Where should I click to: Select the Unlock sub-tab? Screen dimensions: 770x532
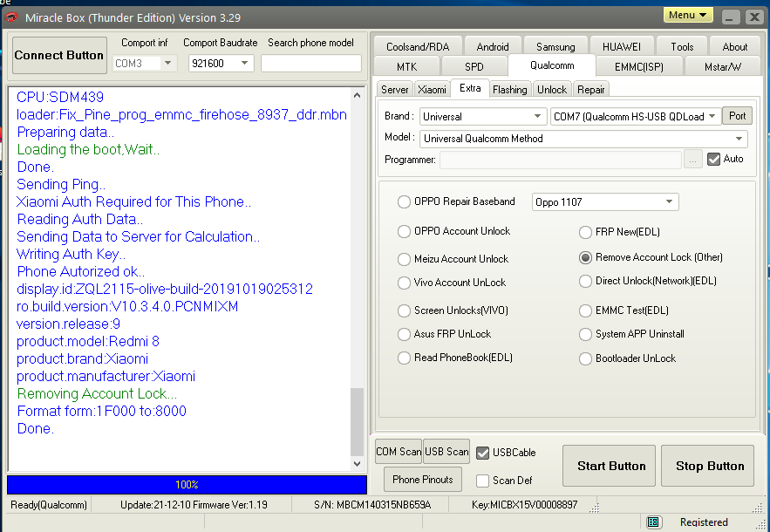coord(552,90)
